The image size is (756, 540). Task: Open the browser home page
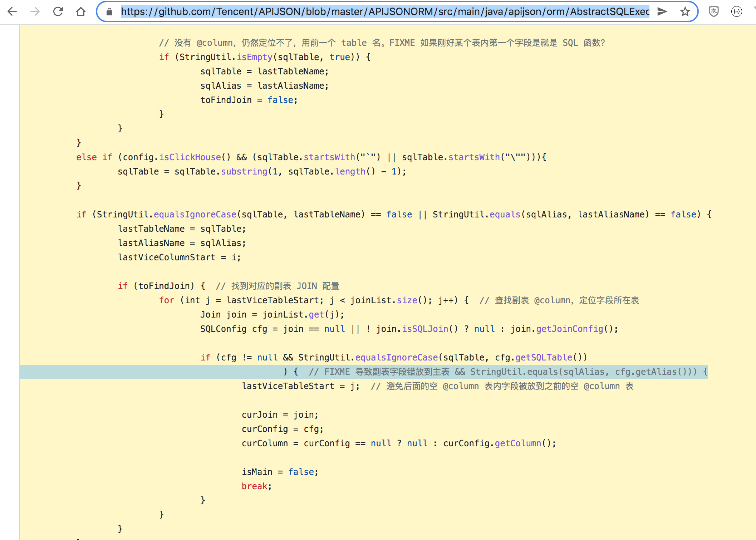tap(81, 11)
